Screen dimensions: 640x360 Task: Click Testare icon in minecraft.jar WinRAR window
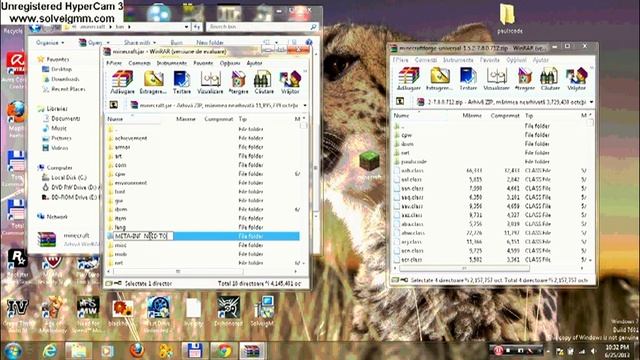coord(182,82)
